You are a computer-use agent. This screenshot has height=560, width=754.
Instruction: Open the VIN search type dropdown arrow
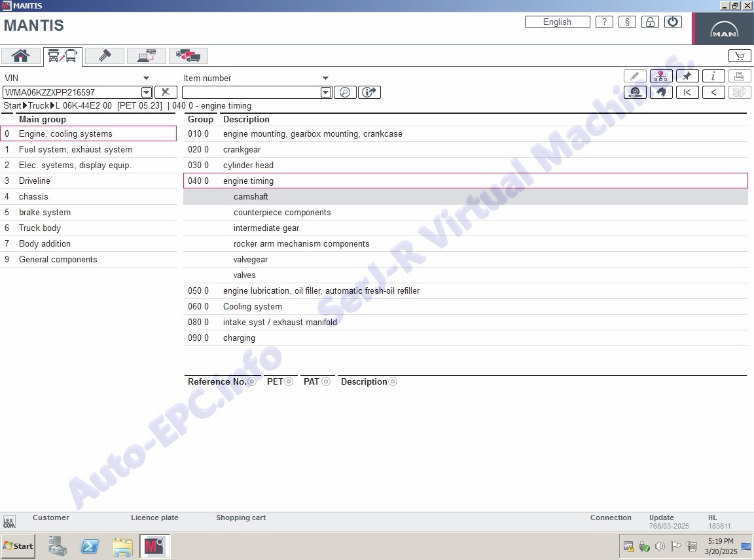coord(146,78)
